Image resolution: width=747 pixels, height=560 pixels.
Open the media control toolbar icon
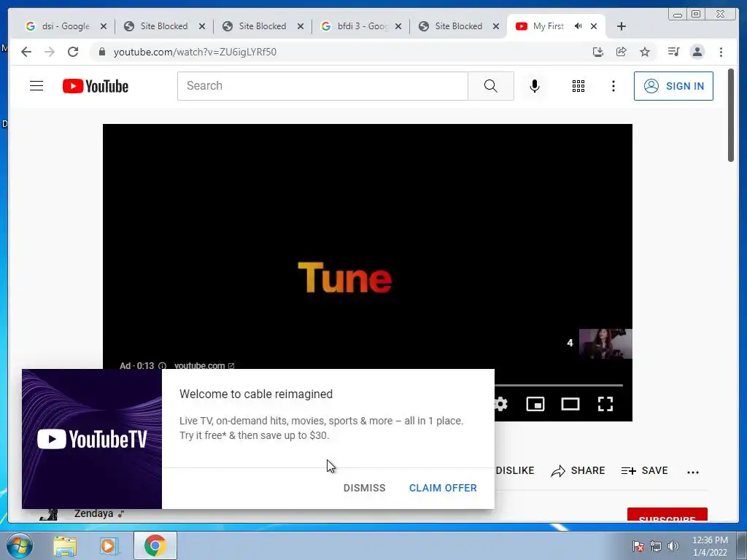(x=673, y=52)
